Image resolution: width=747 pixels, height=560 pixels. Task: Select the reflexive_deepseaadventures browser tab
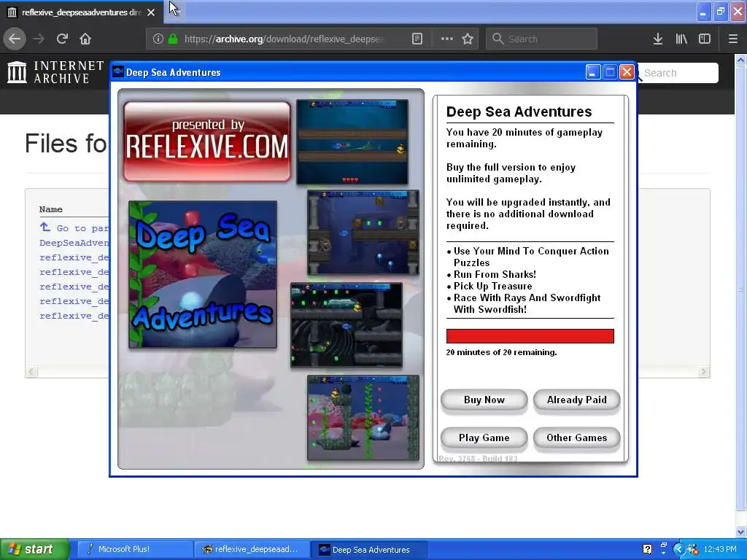(82, 12)
